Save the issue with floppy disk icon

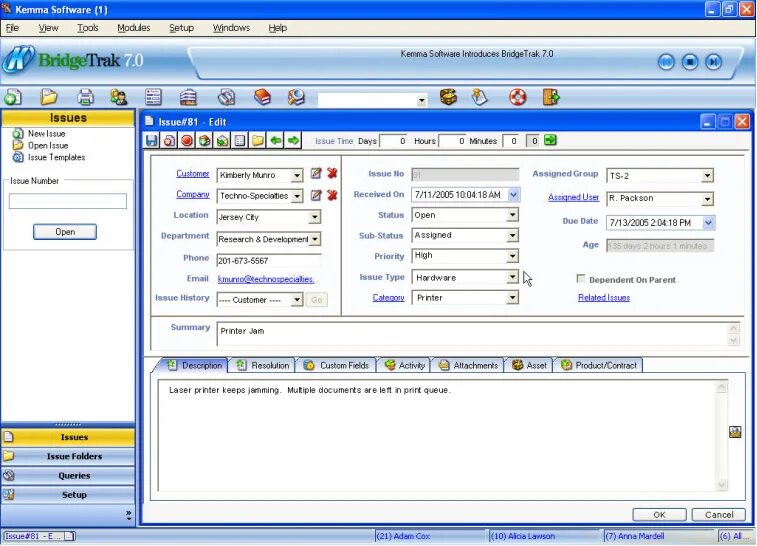(151, 140)
